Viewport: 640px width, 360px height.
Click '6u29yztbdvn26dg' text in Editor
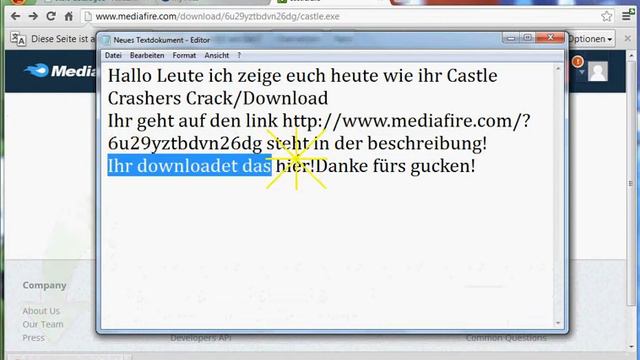(185, 144)
